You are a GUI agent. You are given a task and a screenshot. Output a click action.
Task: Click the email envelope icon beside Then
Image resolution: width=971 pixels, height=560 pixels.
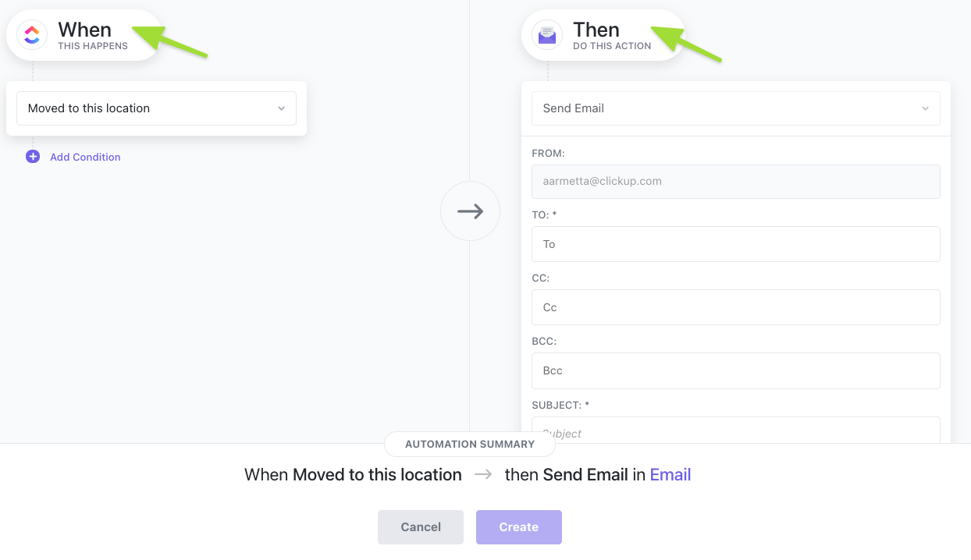coord(547,35)
